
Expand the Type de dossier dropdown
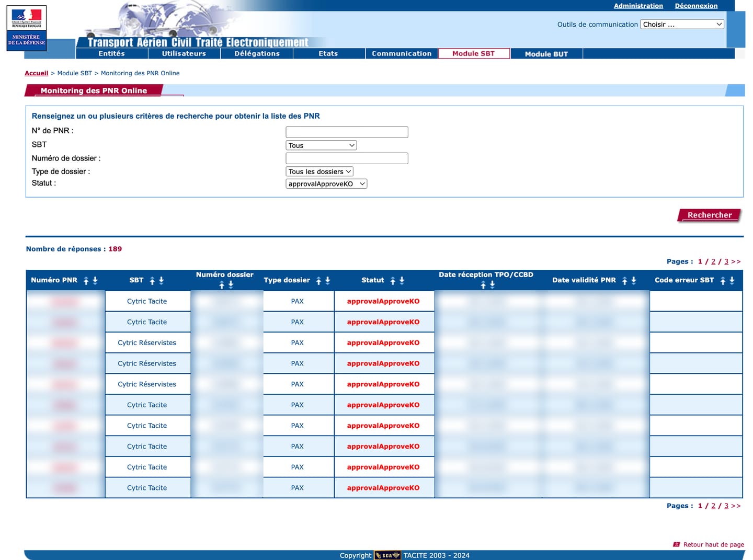point(320,172)
